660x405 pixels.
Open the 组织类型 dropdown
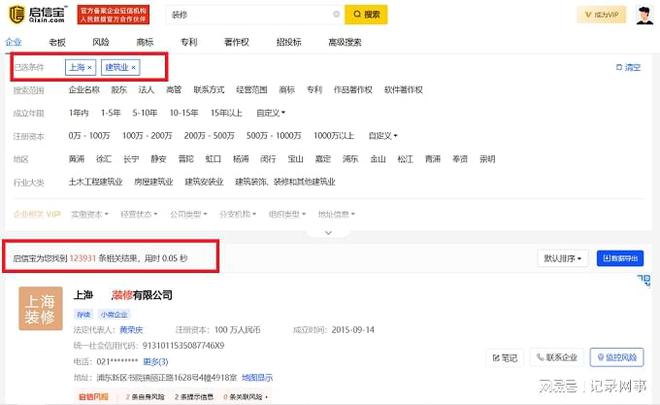[x=287, y=214]
